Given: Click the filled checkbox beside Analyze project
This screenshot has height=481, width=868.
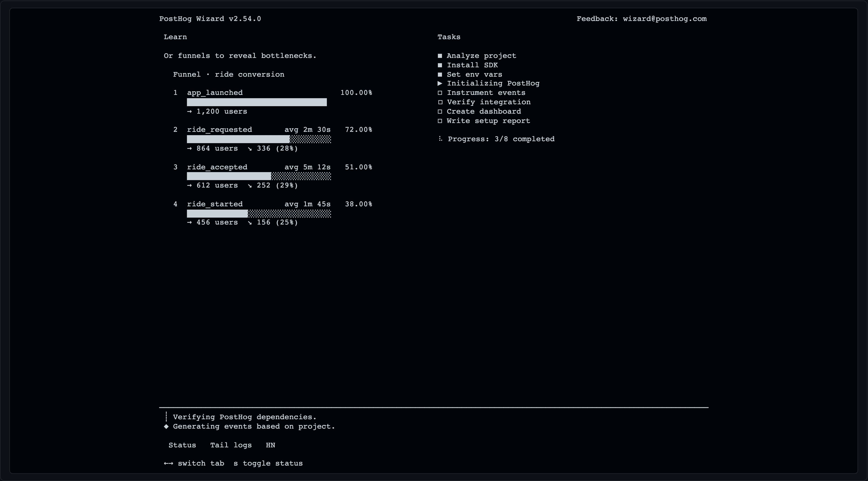Looking at the screenshot, I should [x=440, y=56].
